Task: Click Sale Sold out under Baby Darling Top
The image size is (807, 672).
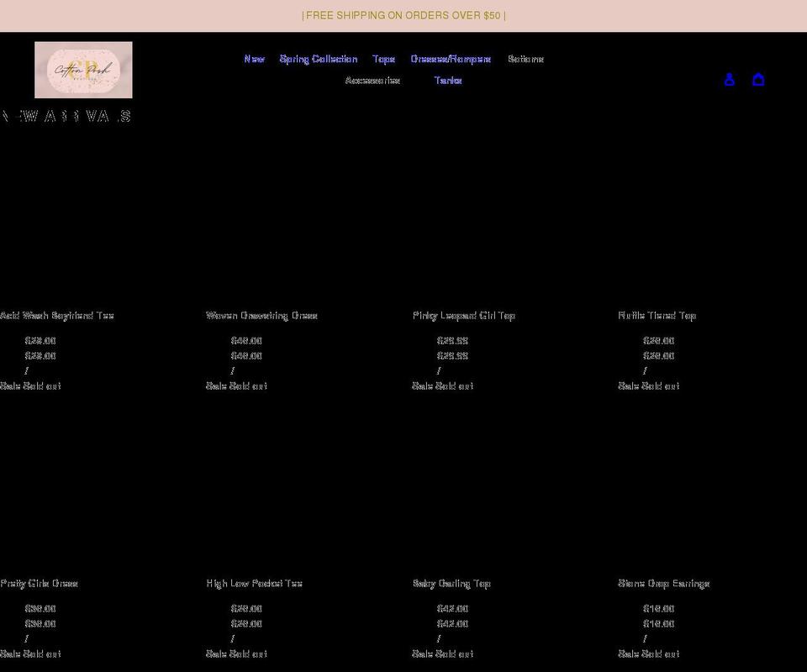Action: [443, 654]
